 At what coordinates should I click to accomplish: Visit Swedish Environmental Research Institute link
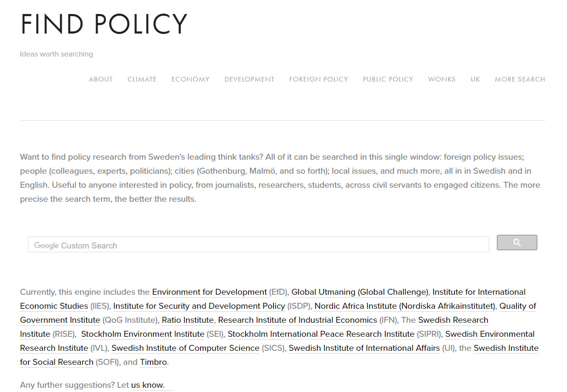pyautogui.click(x=490, y=334)
